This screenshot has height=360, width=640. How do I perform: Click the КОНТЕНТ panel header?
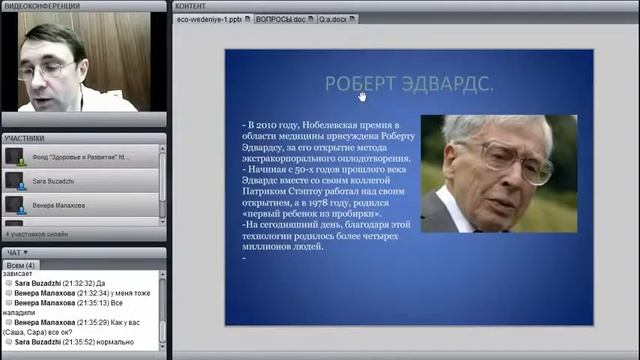pos(406,6)
